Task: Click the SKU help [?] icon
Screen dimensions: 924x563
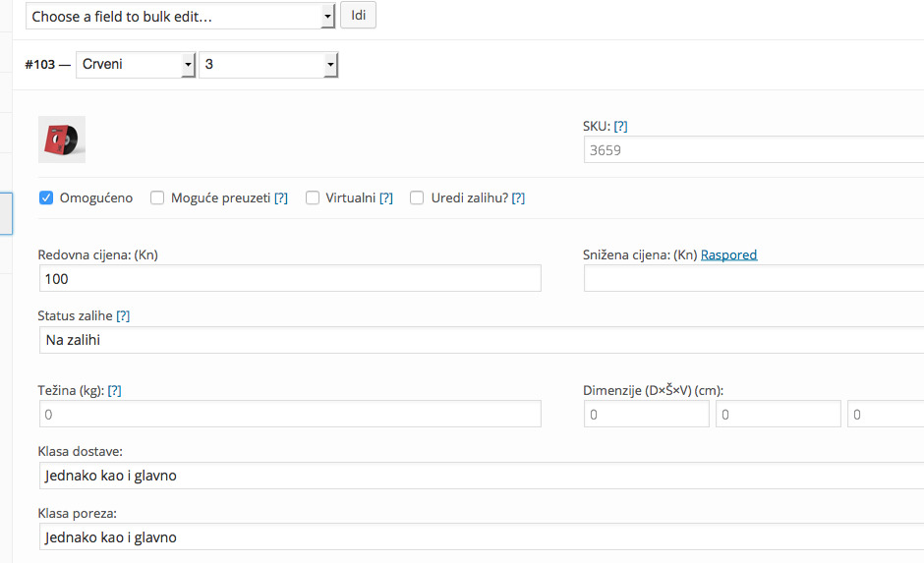Action: [x=620, y=126]
